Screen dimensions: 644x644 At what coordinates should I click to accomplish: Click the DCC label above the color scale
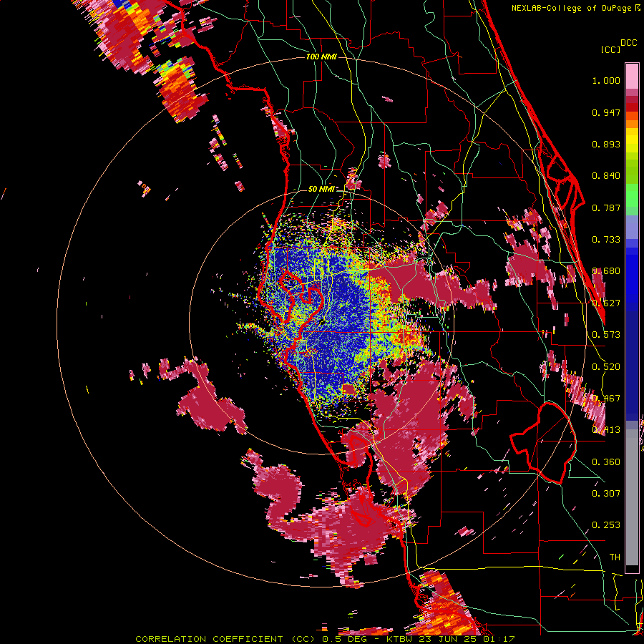click(x=628, y=43)
